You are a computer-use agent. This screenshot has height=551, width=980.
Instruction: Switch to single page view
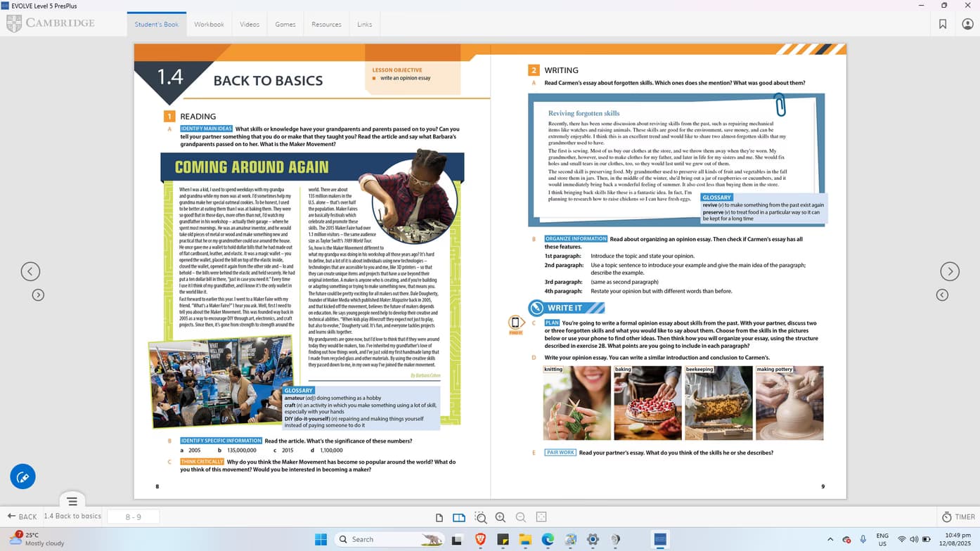coord(439,517)
